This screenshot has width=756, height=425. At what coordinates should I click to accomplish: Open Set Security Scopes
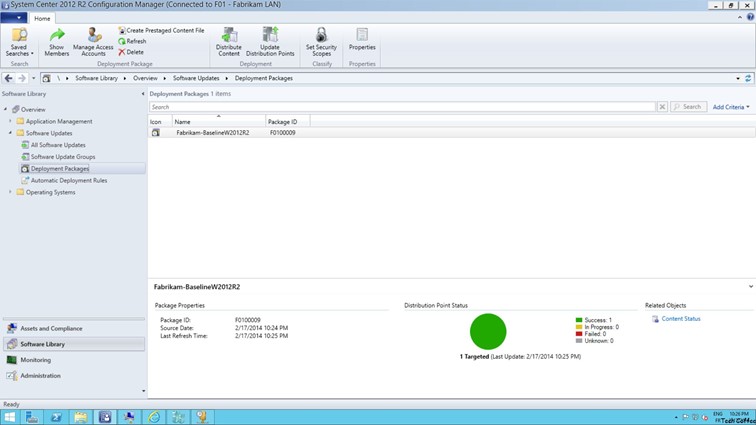(x=321, y=42)
